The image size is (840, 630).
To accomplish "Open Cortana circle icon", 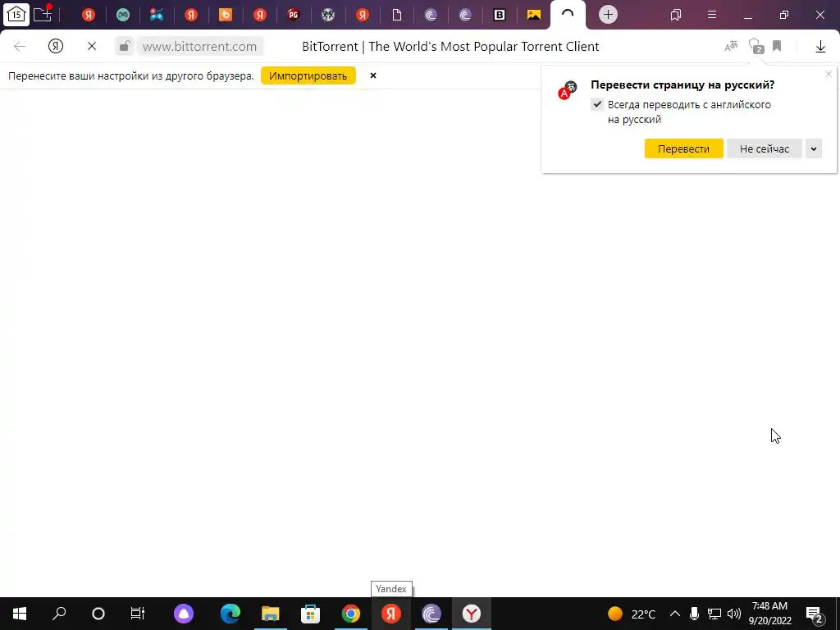I will tap(98, 614).
